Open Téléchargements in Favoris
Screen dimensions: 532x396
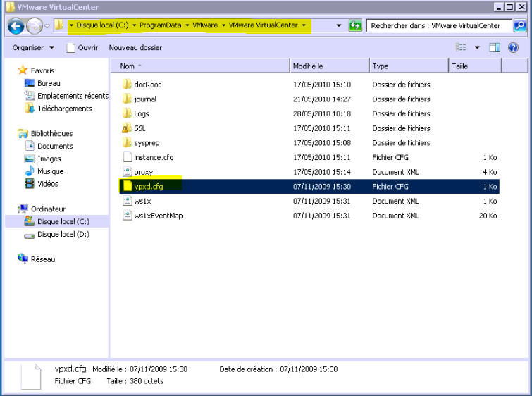click(64, 109)
